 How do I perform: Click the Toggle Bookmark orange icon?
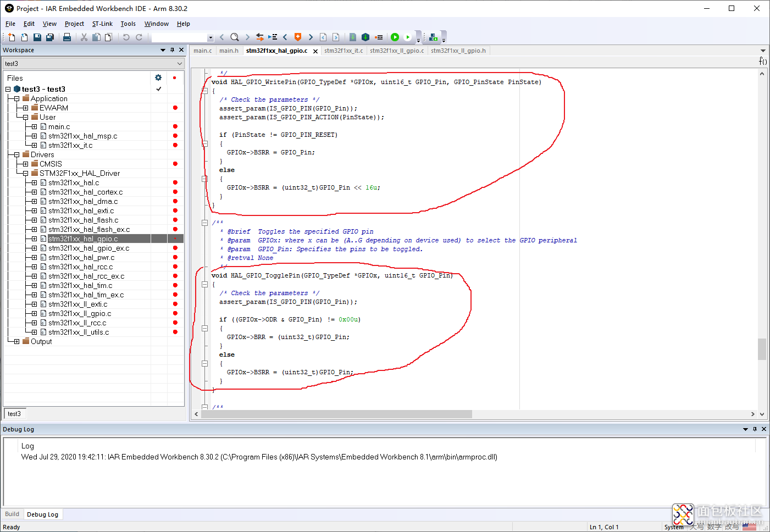tap(298, 37)
